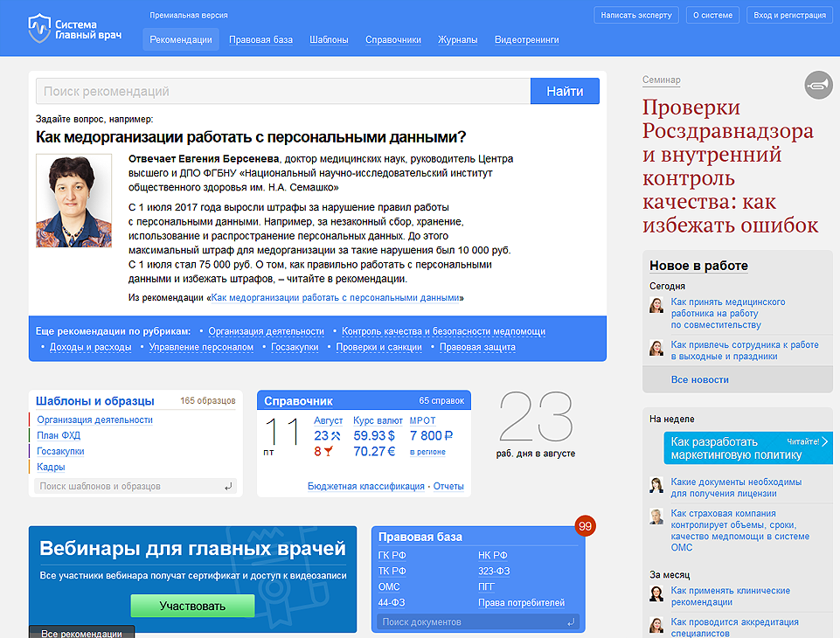Open the ОМС legal link
The width and height of the screenshot is (840, 638).
pos(389,587)
